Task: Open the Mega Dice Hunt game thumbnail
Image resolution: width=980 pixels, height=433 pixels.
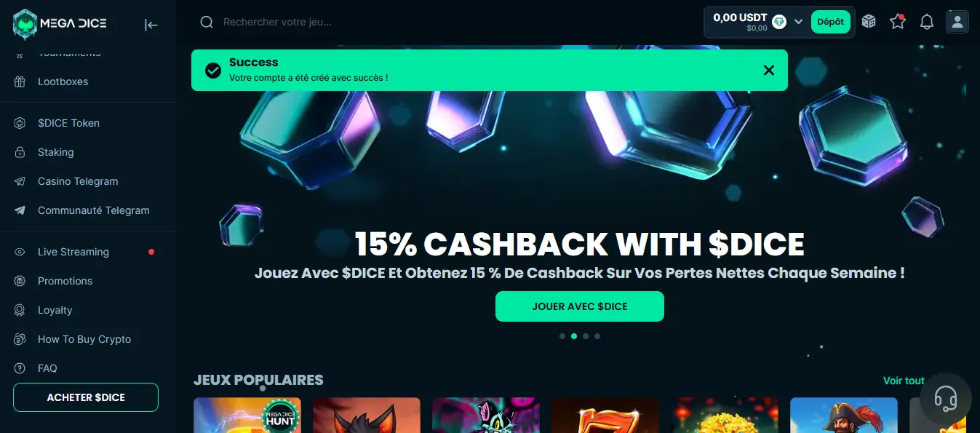Action: pos(247,415)
